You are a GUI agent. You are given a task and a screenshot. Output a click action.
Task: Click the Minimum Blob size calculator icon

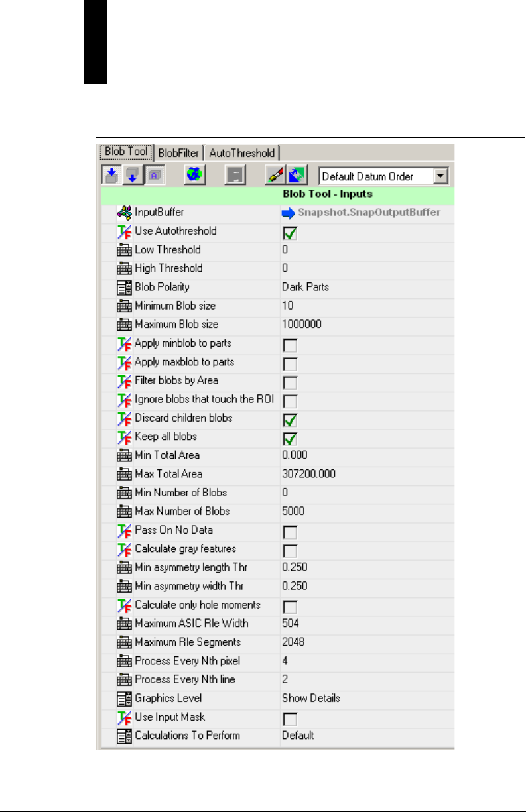(x=124, y=306)
